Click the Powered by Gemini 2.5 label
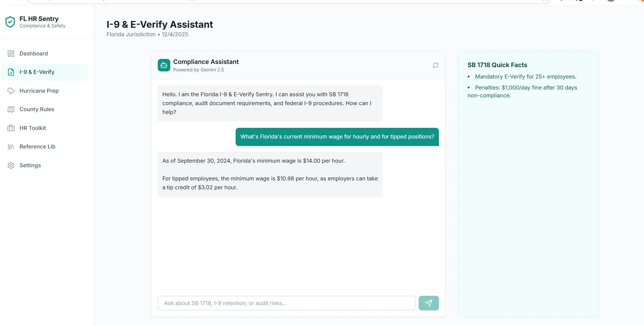 coord(199,70)
